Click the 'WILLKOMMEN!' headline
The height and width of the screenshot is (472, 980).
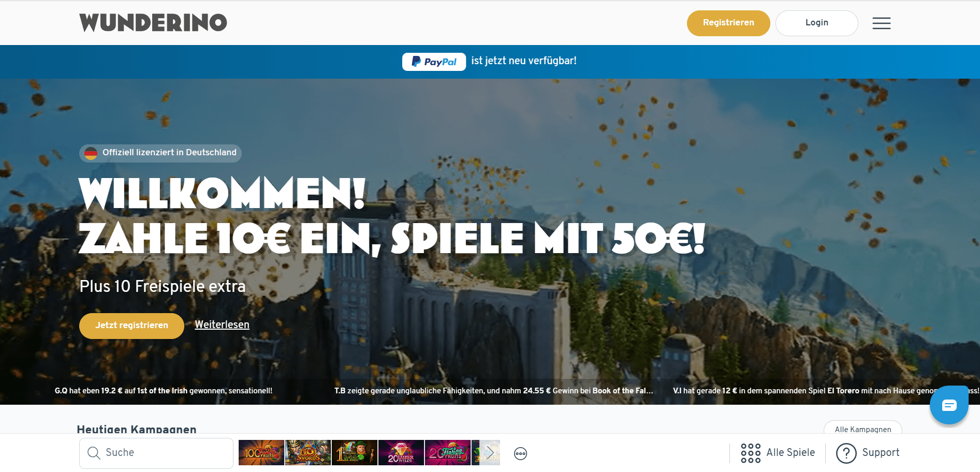pyautogui.click(x=223, y=193)
